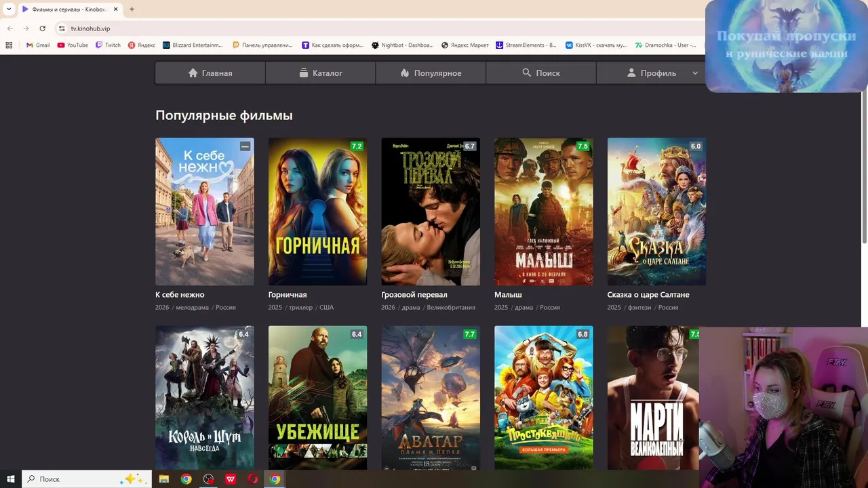The image size is (868, 488).
Task: Click the К себе нежно title link
Action: click(x=180, y=295)
